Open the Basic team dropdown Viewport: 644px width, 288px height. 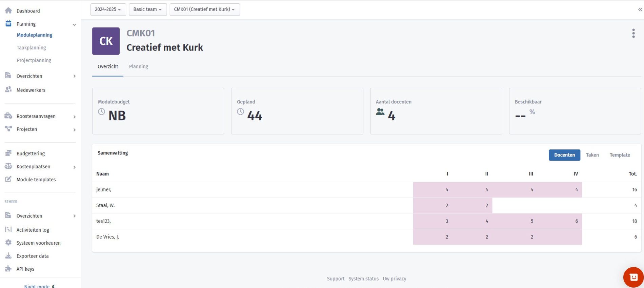(x=147, y=9)
